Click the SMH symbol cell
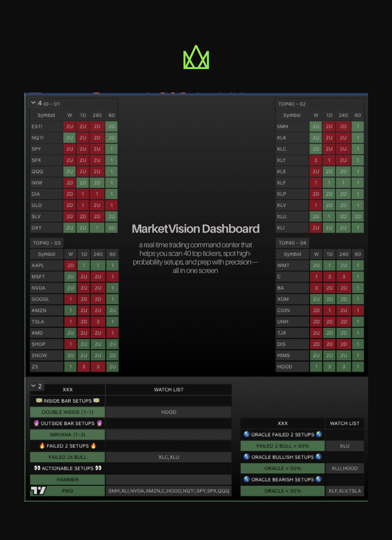Viewport: 392px width, 540px height. (292, 126)
